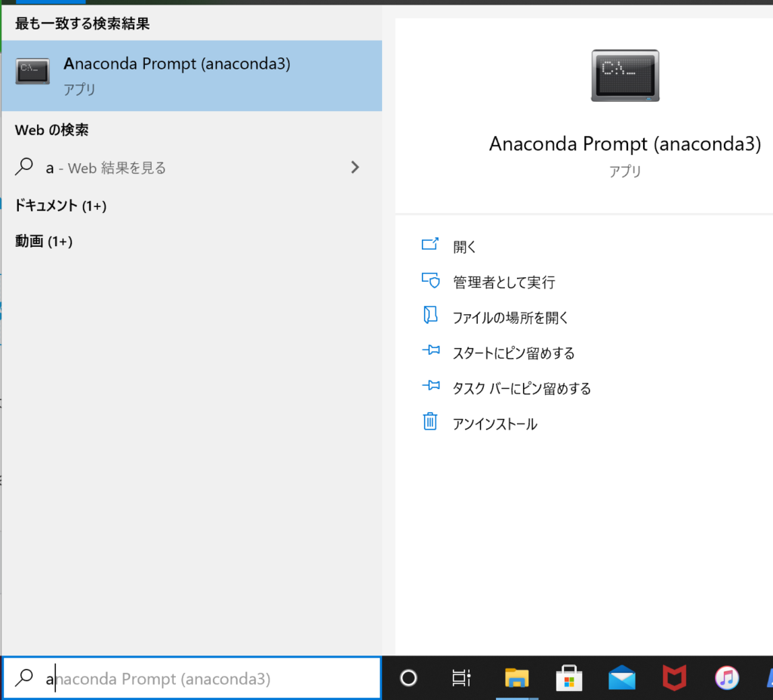Select スタートにピン留めする

click(x=513, y=353)
